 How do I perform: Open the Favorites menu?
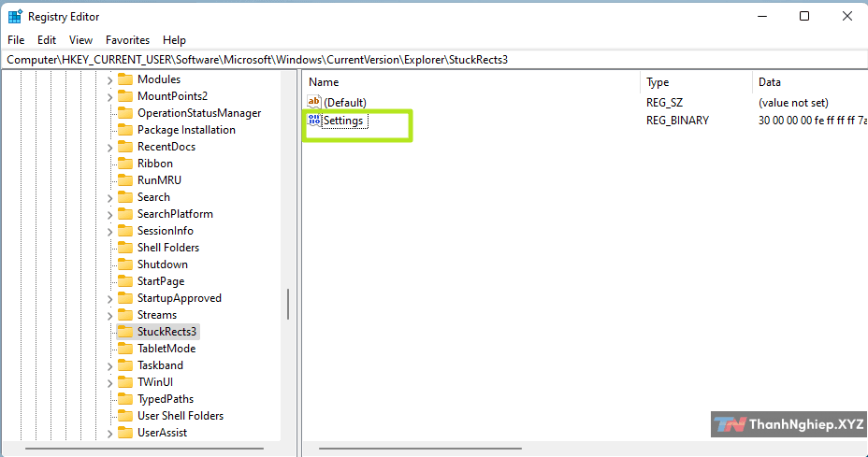pyautogui.click(x=127, y=40)
